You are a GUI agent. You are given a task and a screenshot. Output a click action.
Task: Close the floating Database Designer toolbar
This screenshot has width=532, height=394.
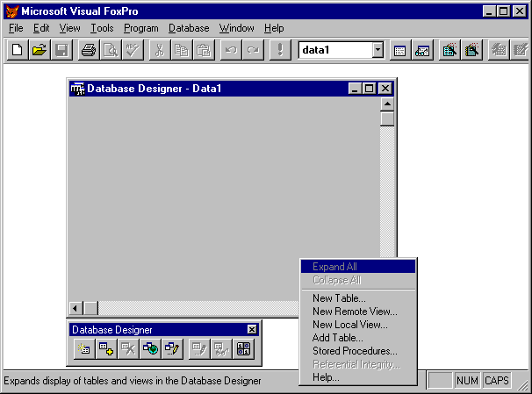[x=252, y=330]
